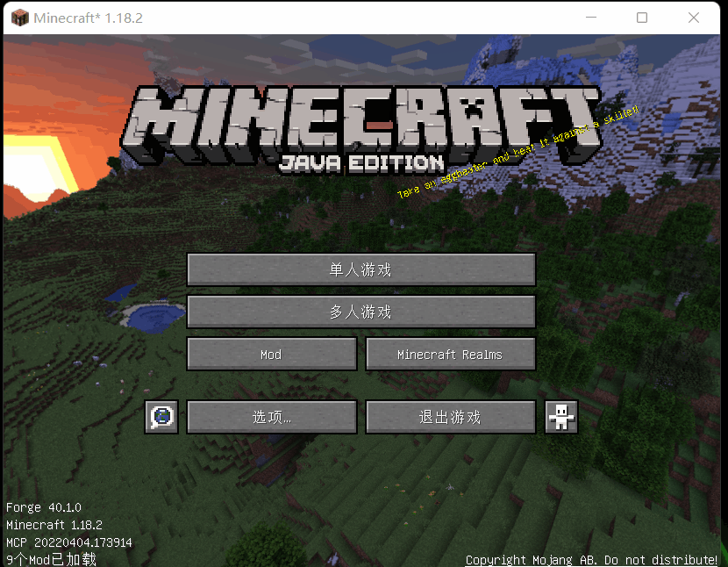Viewport: 728px width, 567px height.
Task: Click the 9个Mod已加载 status text
Action: (51, 559)
